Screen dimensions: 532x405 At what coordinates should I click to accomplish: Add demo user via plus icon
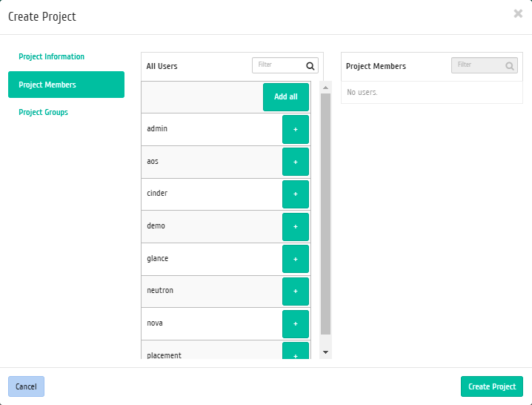(296, 227)
